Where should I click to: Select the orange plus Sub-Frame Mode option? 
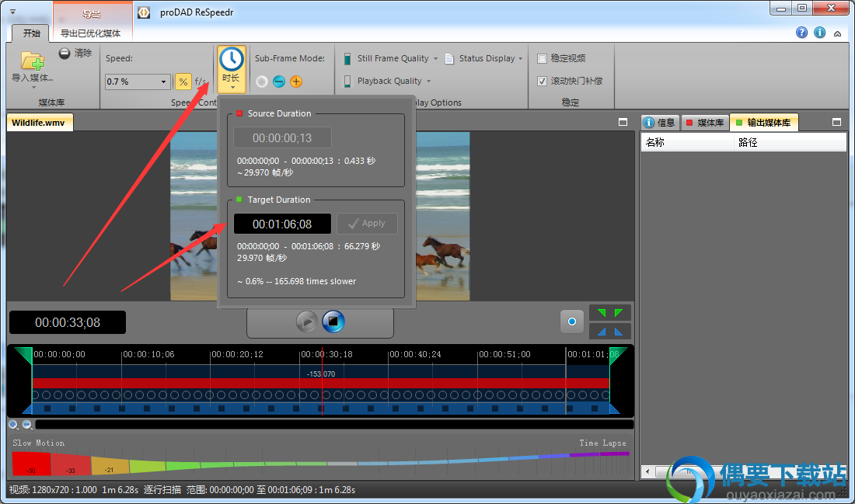click(296, 82)
